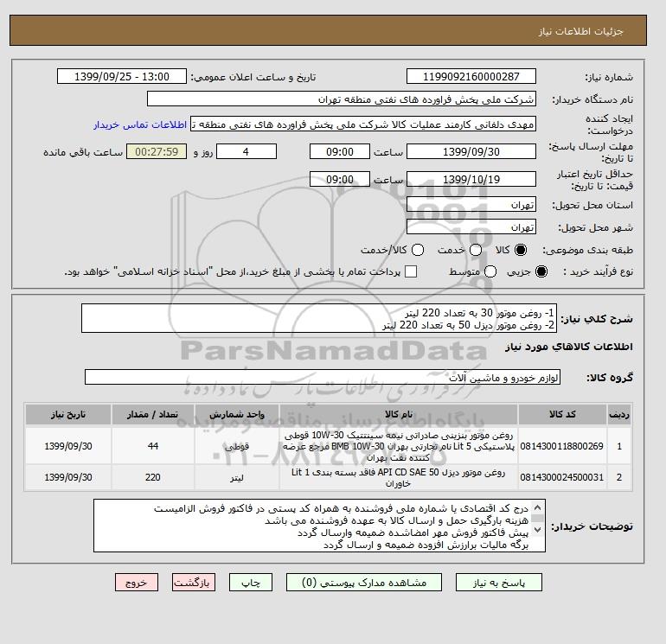666x644 pixels.
Task: Click the نام کالا column header
Action: coord(399,414)
